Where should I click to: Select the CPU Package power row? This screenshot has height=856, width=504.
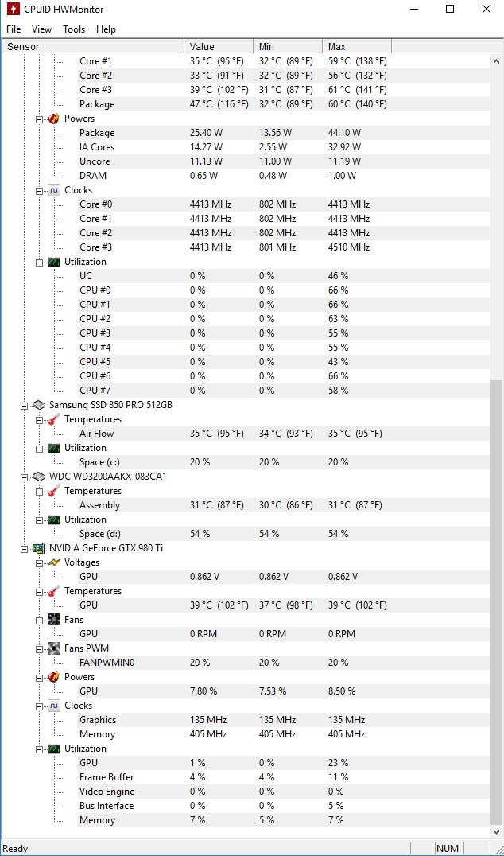tap(97, 133)
